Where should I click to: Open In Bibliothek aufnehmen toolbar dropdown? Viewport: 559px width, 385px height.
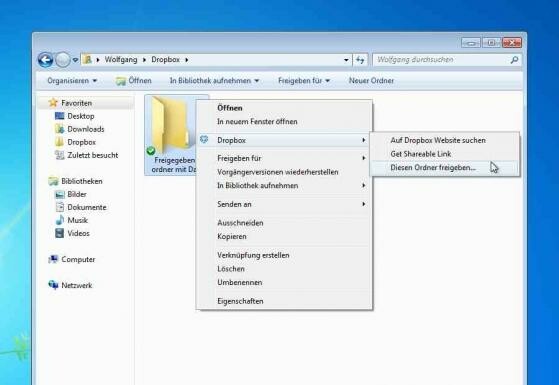click(214, 81)
